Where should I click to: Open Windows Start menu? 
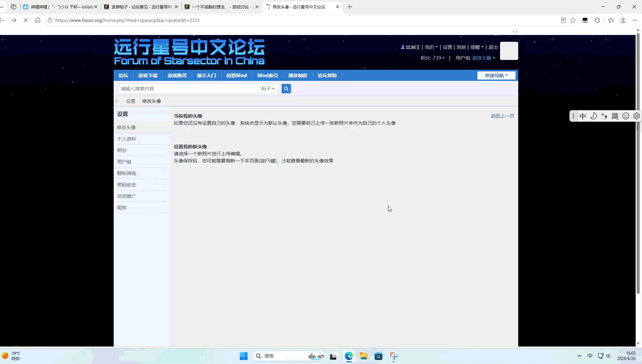243,356
